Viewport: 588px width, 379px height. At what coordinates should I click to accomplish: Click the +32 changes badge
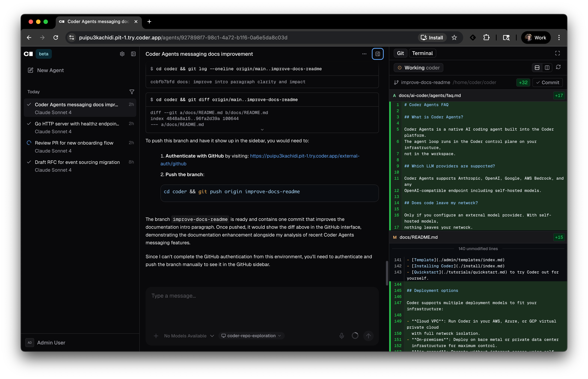pos(523,83)
